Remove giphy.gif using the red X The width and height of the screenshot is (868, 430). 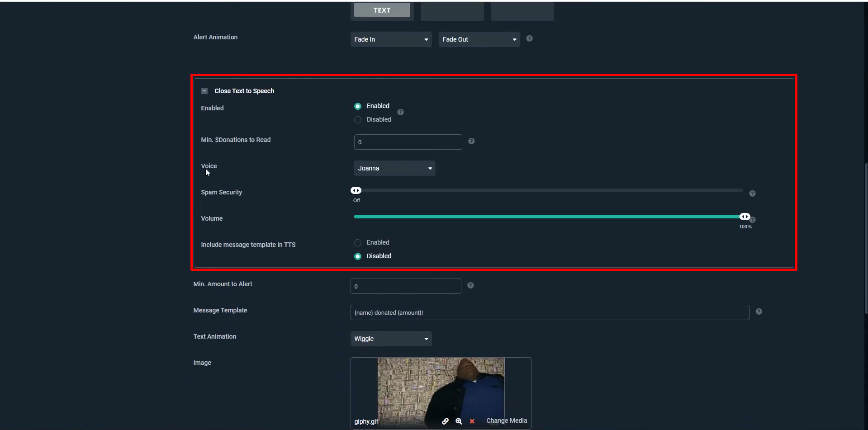[472, 421]
